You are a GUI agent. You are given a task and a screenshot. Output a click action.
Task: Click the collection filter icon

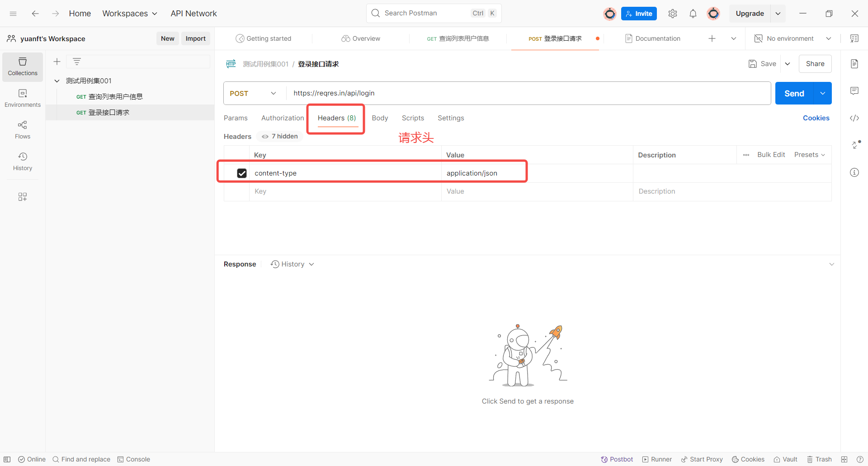tap(77, 62)
